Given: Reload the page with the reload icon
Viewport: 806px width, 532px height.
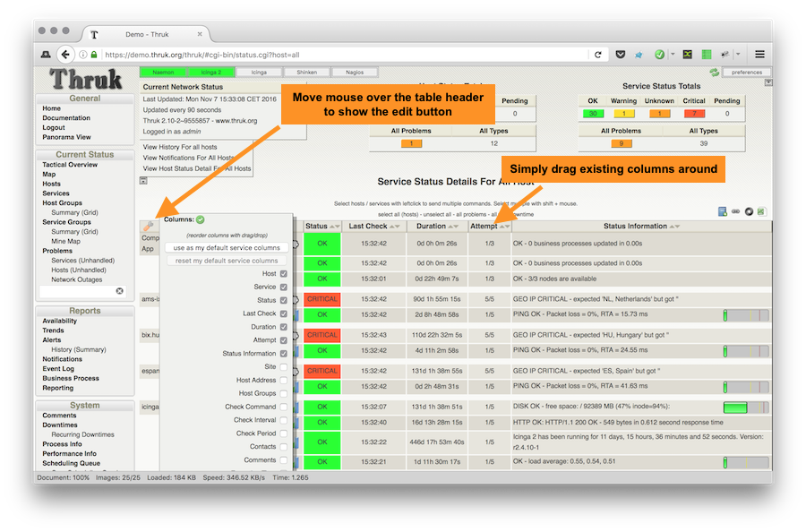Looking at the screenshot, I should click(598, 55).
